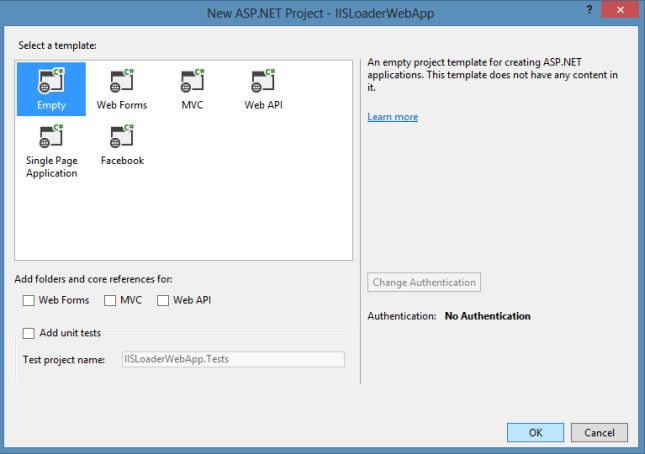Tick the MVC core references checkbox
This screenshot has width=645, height=454.
[x=110, y=300]
